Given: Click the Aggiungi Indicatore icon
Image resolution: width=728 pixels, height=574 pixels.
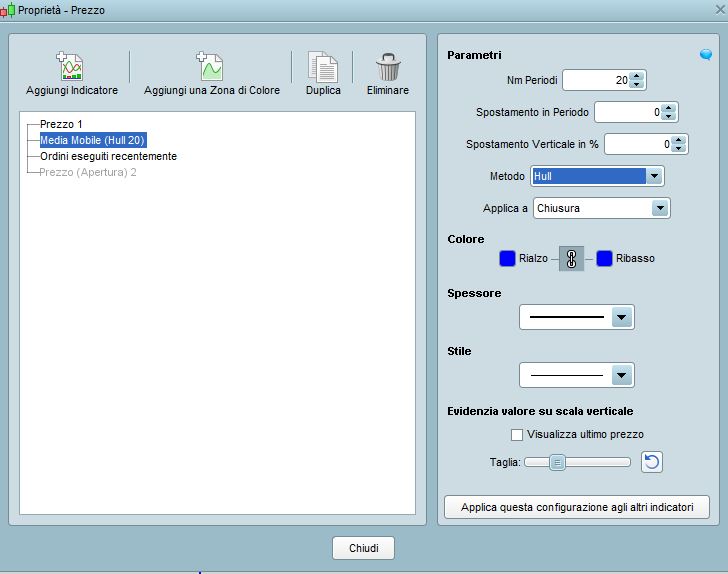Looking at the screenshot, I should [70, 66].
